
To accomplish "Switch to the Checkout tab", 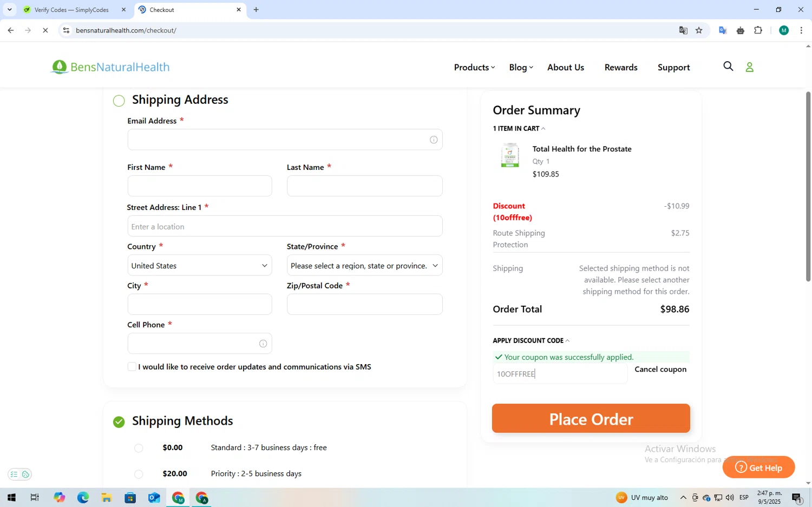I will click(189, 10).
